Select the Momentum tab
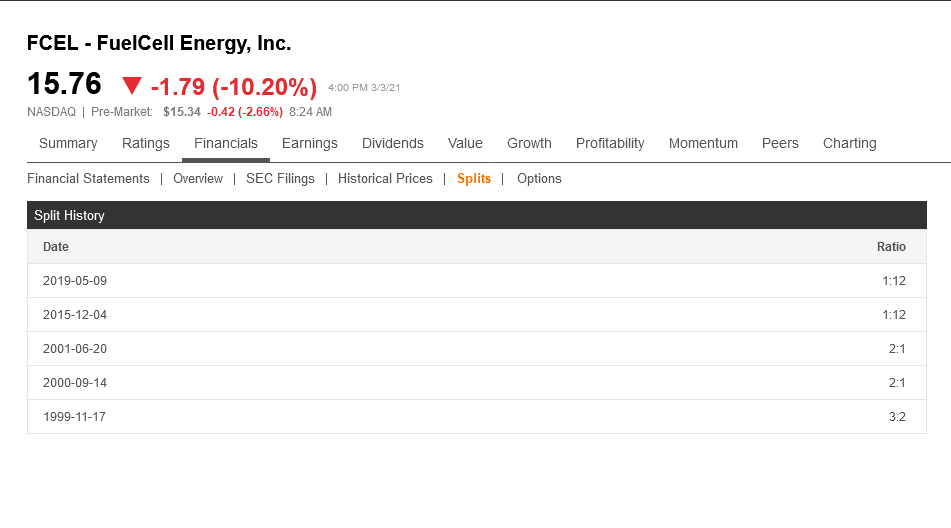Image resolution: width=951 pixels, height=528 pixels. (x=703, y=143)
